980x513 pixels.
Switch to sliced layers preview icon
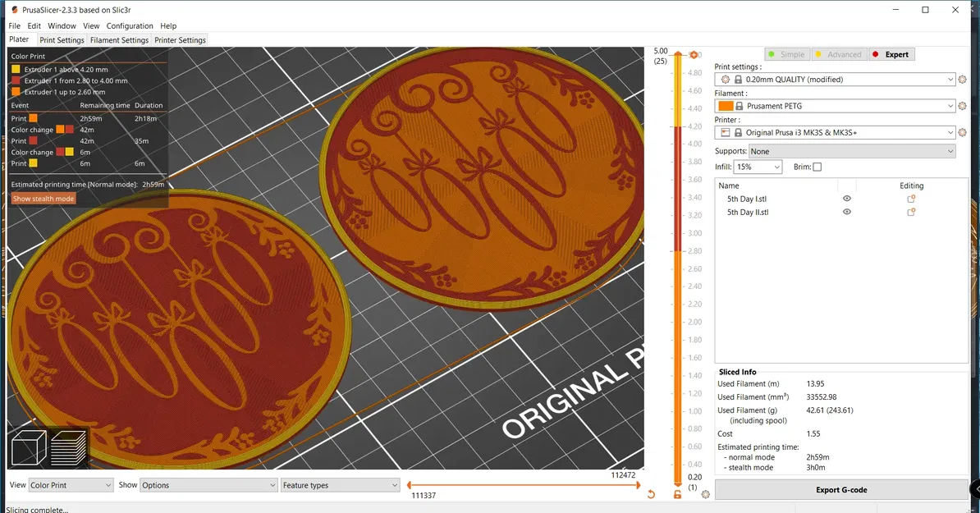pos(68,447)
